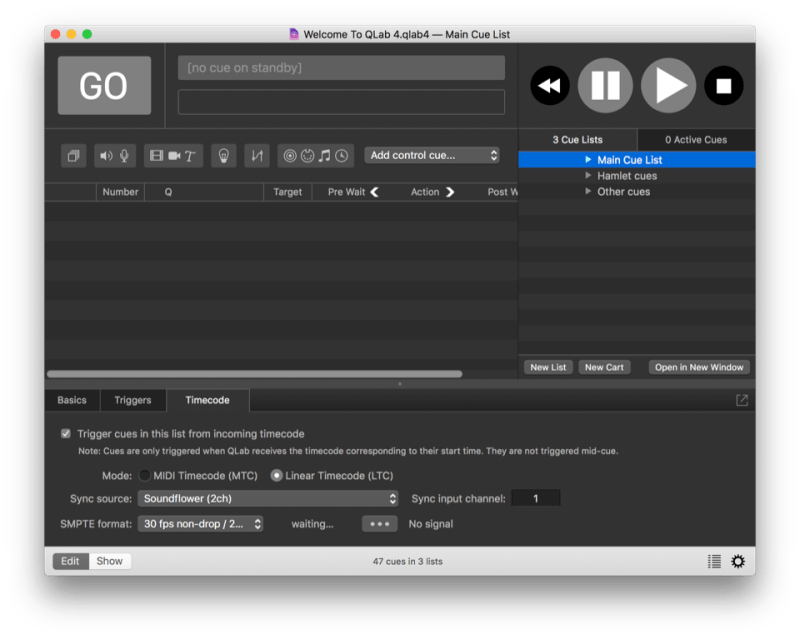Select Linear Timecode (LTC) mode

277,476
